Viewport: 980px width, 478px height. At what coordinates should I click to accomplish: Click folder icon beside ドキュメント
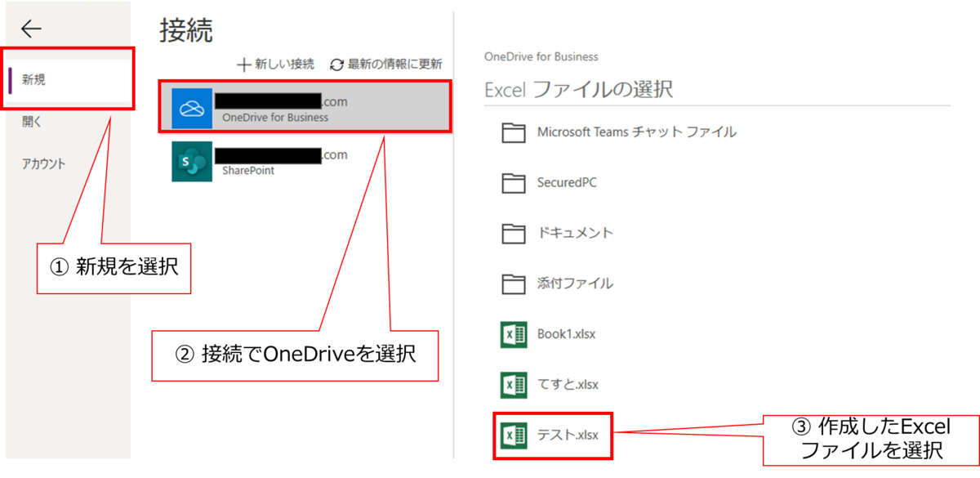513,234
